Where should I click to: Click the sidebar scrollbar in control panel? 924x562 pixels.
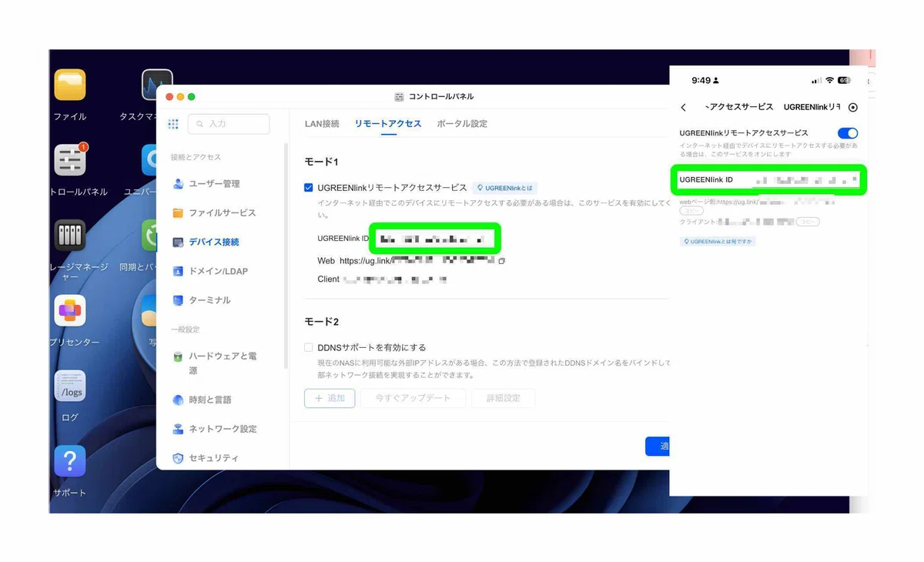pyautogui.click(x=286, y=254)
